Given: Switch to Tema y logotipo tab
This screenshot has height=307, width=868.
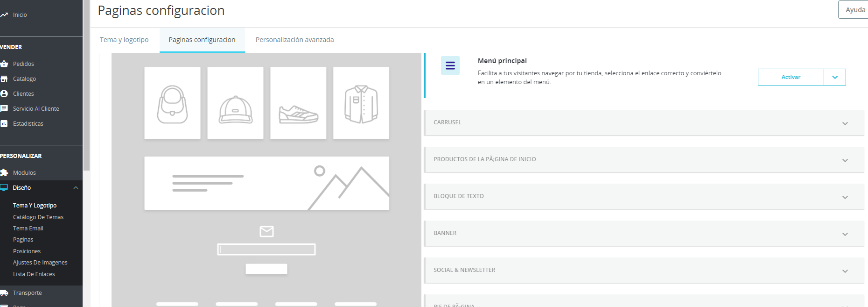Looking at the screenshot, I should (x=124, y=40).
